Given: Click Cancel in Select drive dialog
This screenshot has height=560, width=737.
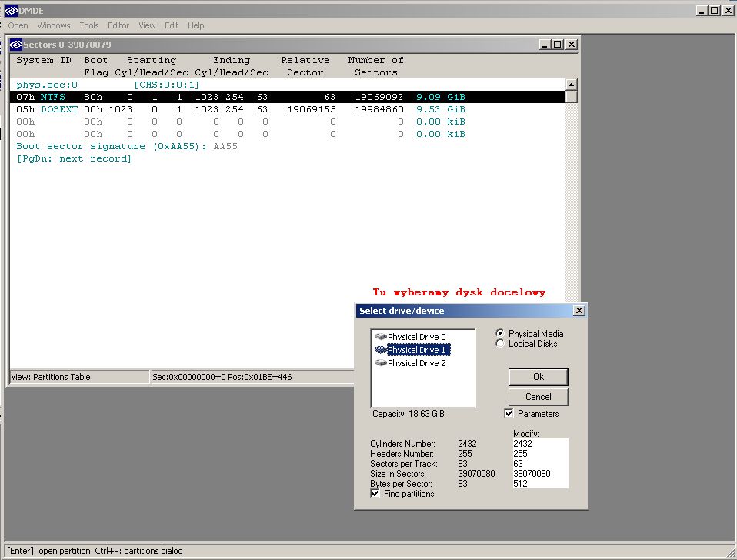Looking at the screenshot, I should 539,396.
